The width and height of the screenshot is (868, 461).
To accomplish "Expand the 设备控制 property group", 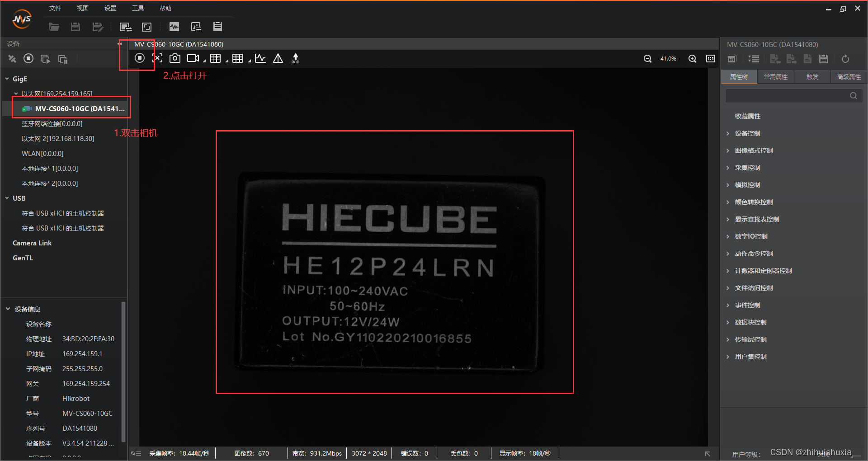I will point(728,133).
